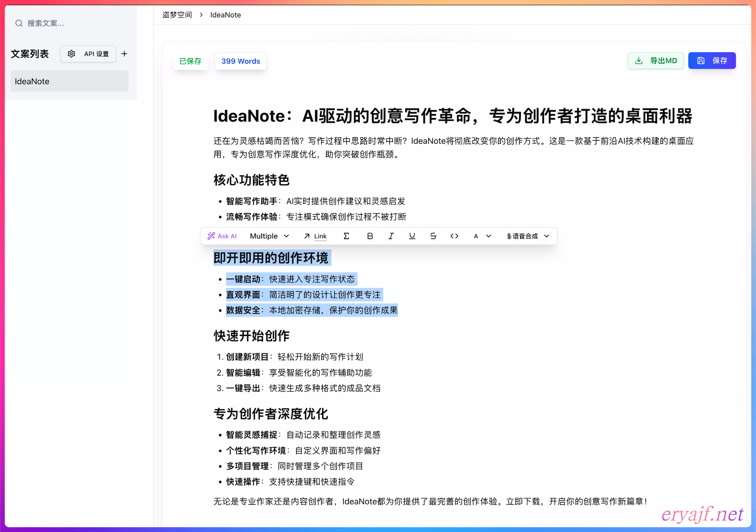The height and width of the screenshot is (532, 756).
Task: Expand the text color A dropdown
Action: click(482, 236)
